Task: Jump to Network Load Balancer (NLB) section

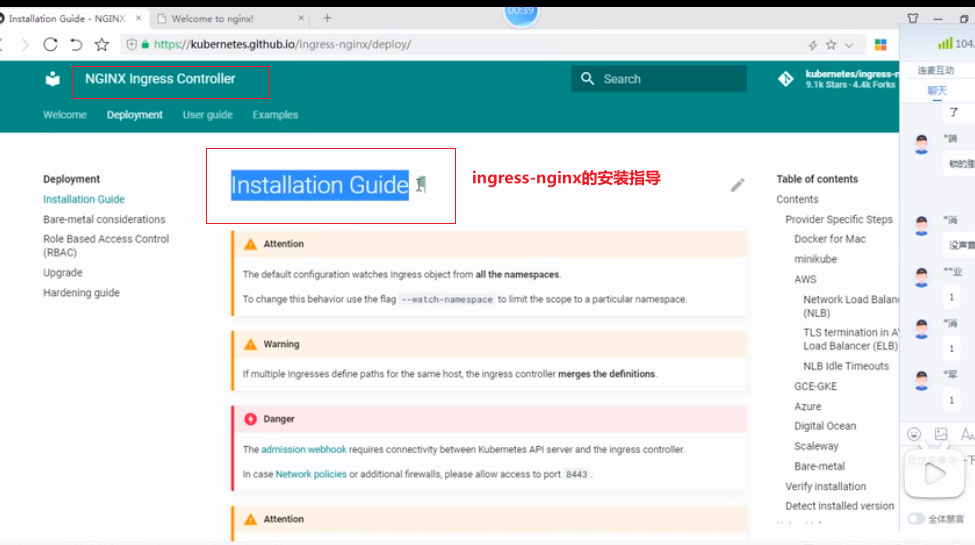Action: [851, 306]
